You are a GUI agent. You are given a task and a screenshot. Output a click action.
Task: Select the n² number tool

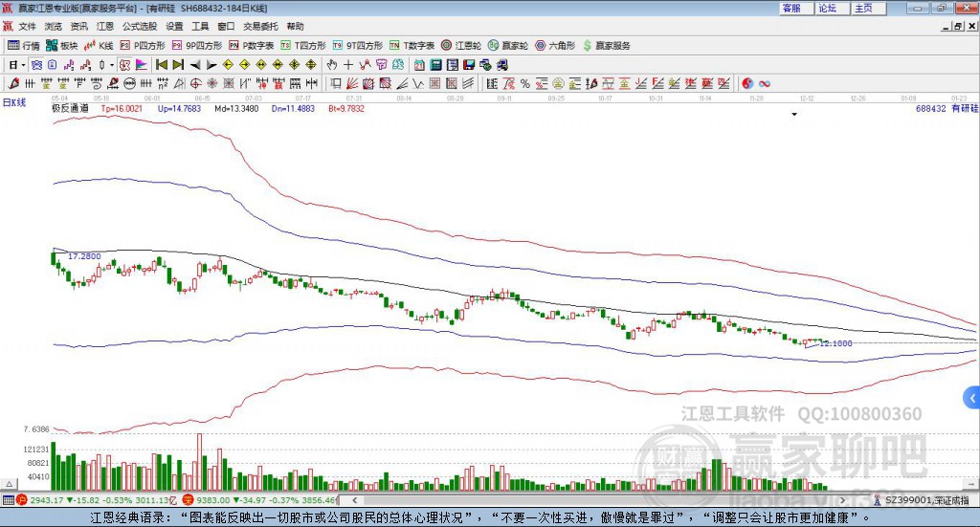pos(163,83)
